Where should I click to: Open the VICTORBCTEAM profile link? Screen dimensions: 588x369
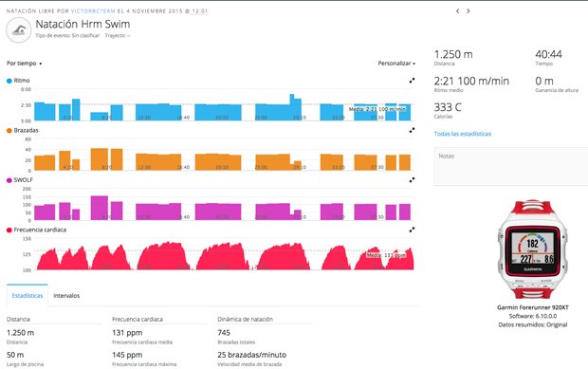click(x=93, y=11)
